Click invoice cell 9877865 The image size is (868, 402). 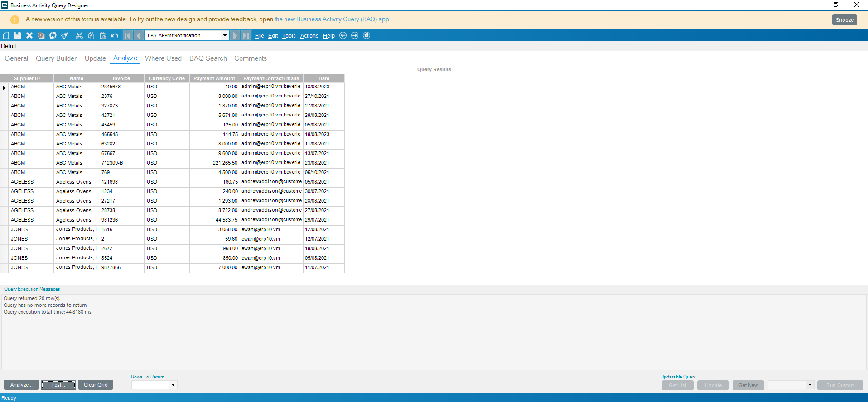(121, 268)
